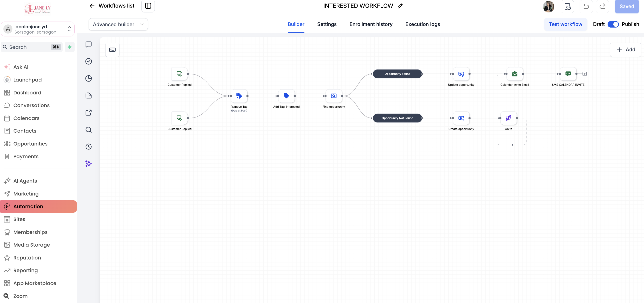
Task: Click the bottom Customer Replied trigger node
Action: point(179,118)
